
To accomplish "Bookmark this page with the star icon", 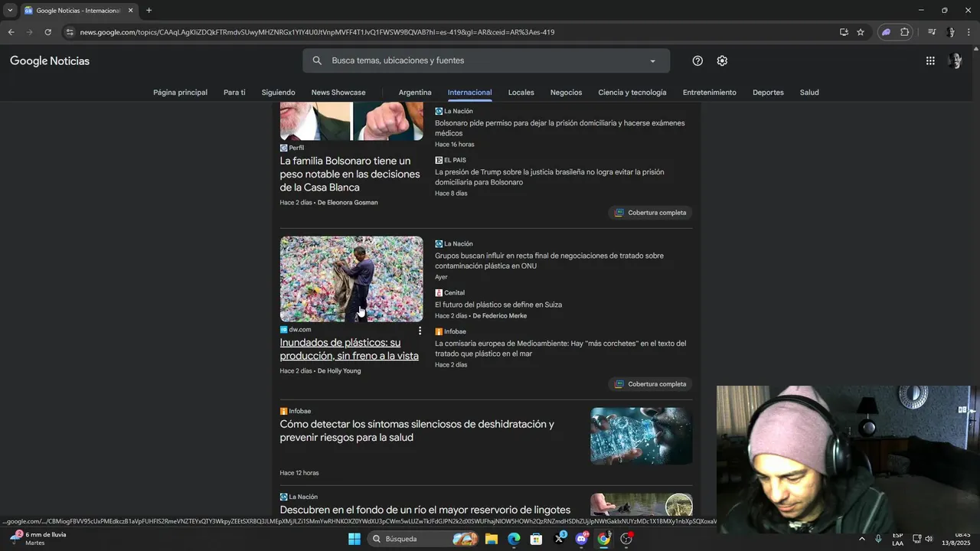I will pos(861,32).
